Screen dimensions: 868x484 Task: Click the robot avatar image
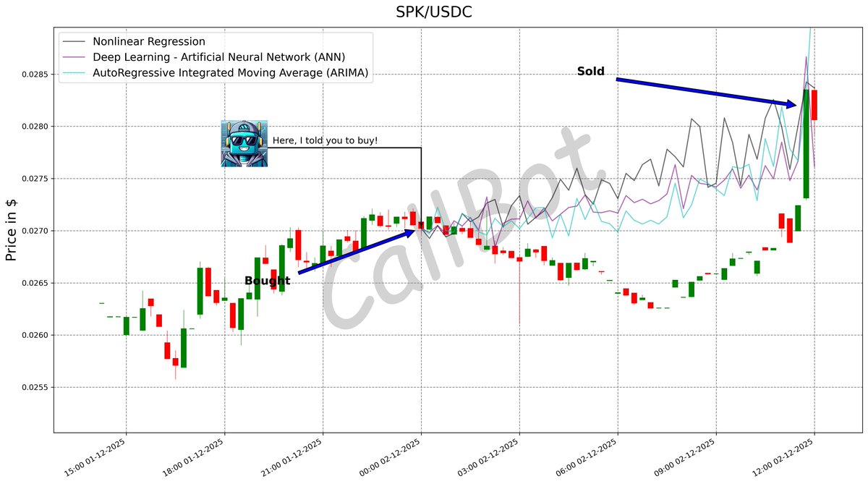point(244,143)
